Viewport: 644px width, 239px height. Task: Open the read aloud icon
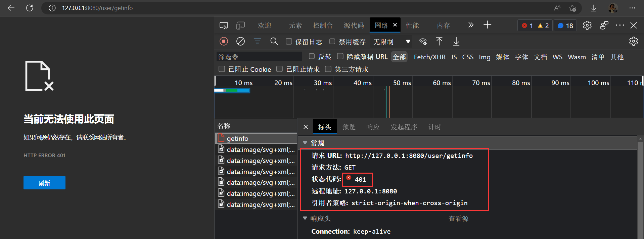pyautogui.click(x=557, y=8)
